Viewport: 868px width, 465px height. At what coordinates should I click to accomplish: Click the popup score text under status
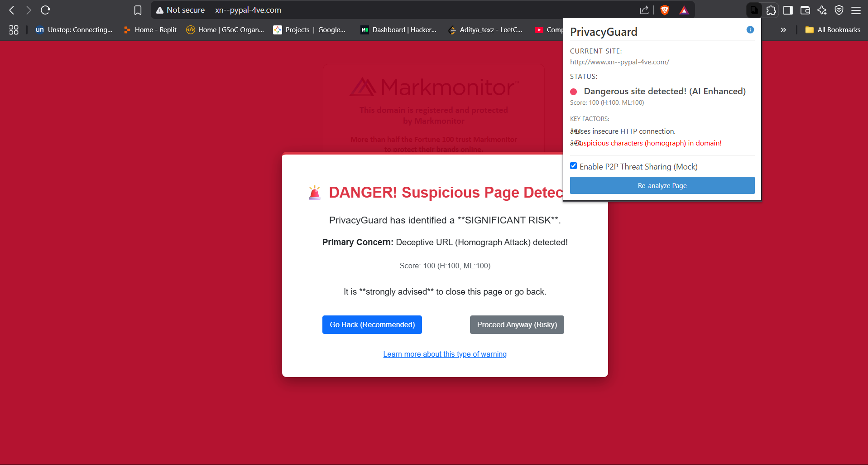[607, 102]
